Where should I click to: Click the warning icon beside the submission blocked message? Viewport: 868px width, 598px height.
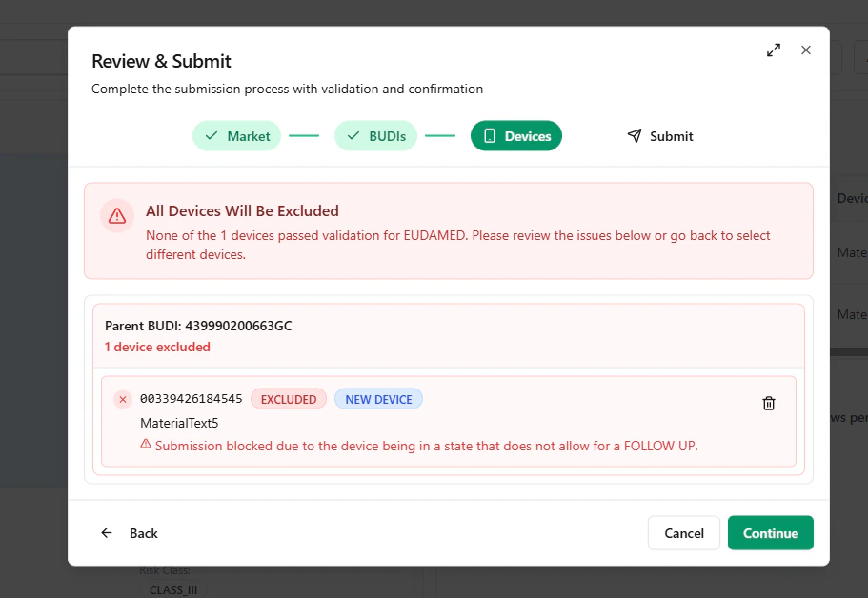pos(146,445)
